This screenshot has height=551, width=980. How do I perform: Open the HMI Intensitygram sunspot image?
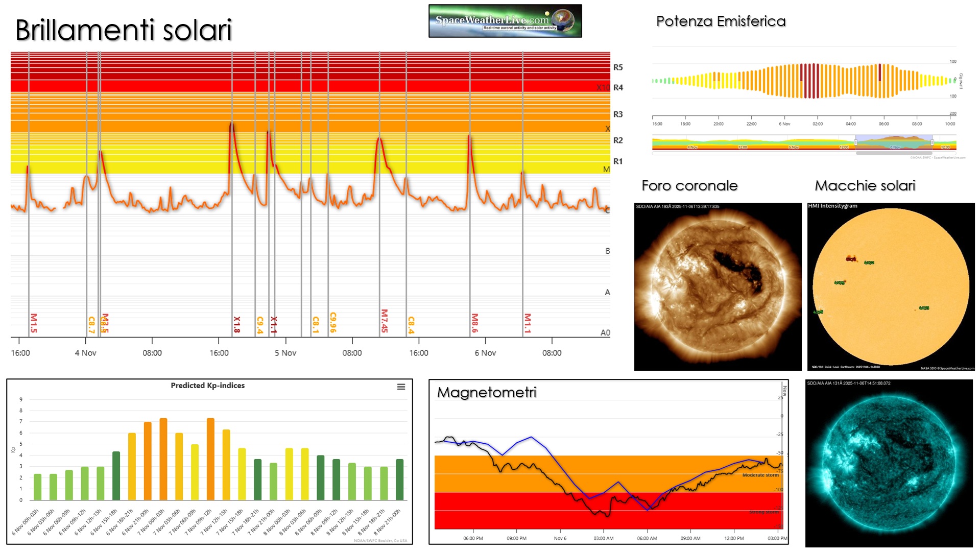891,286
